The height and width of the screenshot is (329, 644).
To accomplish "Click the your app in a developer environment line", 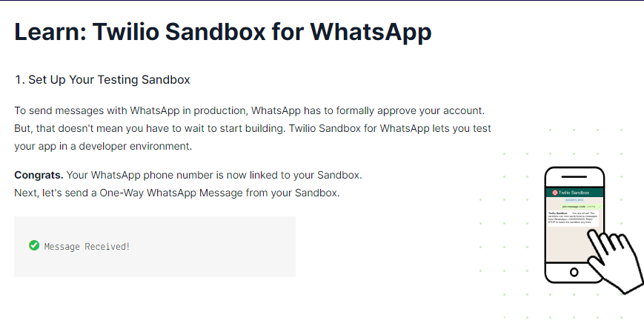I will coord(103,146).
